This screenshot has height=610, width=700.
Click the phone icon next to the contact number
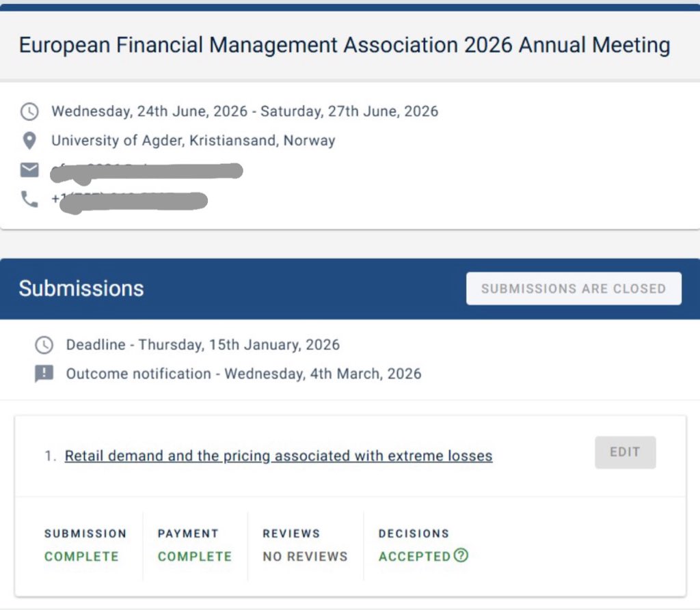point(29,200)
